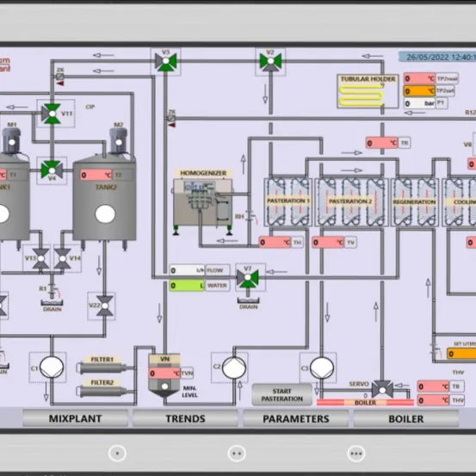Click the MIN. LEVEL indicator light
Viewport: 476px width, 476px height.
coord(165,386)
